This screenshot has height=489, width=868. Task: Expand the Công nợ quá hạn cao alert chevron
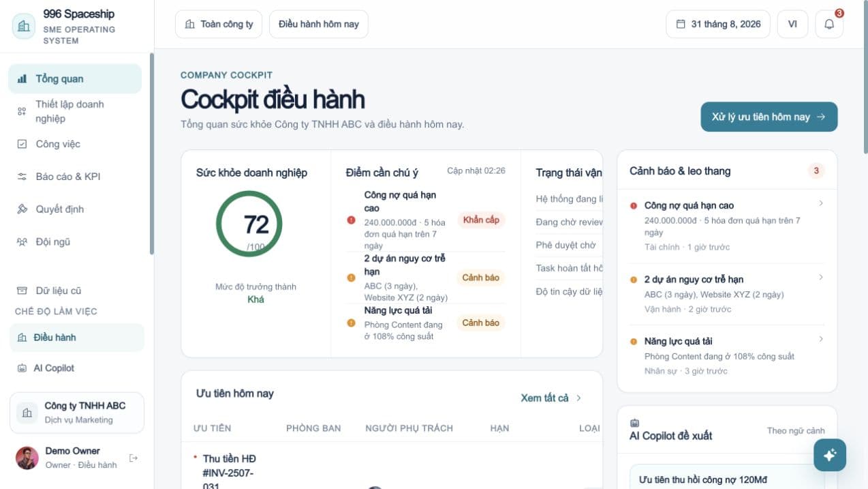tap(821, 203)
